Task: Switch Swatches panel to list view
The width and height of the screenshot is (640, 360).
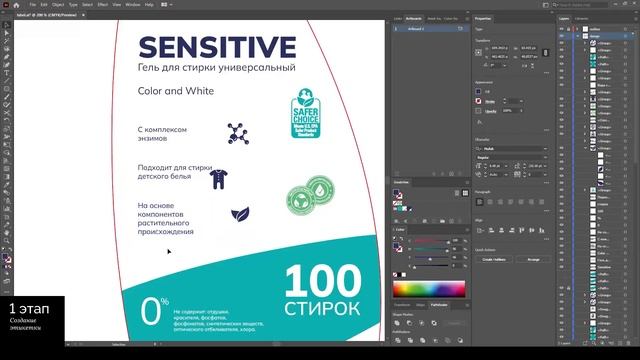Action: coord(457,193)
